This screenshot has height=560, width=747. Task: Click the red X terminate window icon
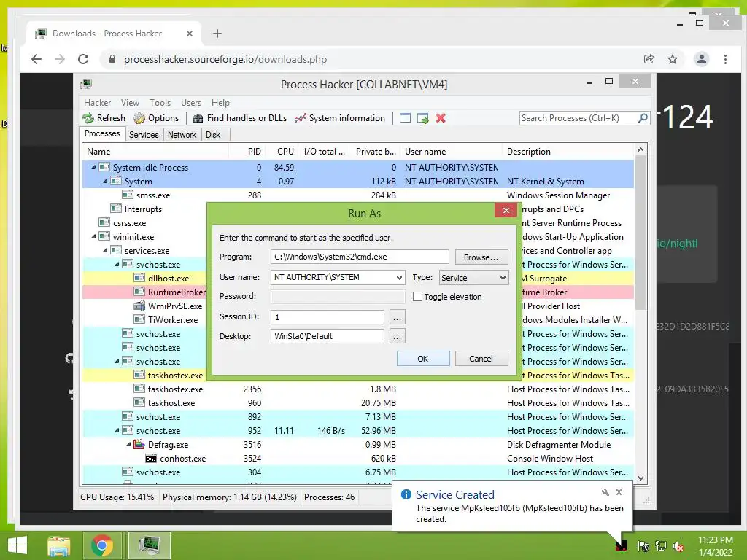[x=441, y=118]
